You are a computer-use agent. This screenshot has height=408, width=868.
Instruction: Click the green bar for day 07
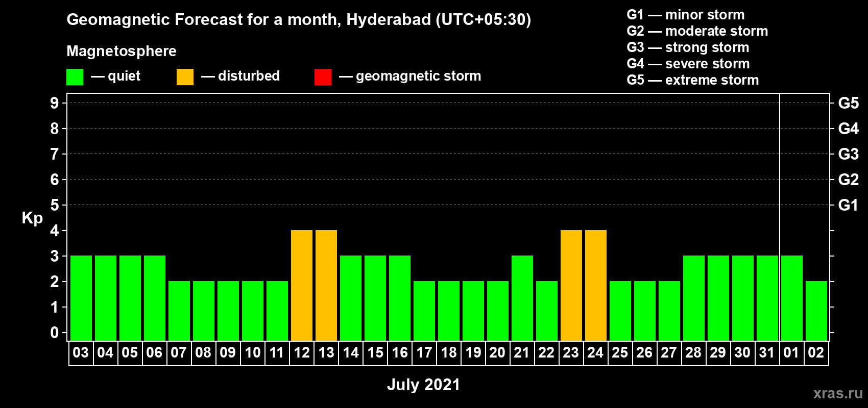pos(179,311)
